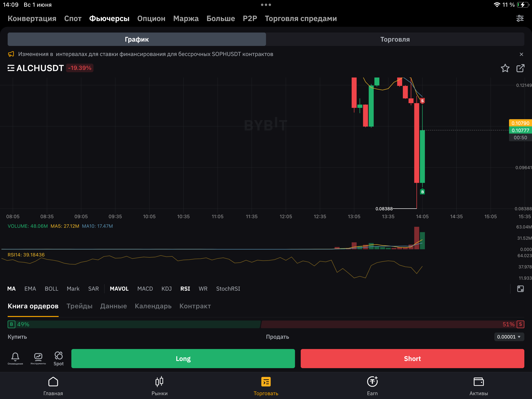532x399 pixels.
Task: Enable the BOLL indicator
Action: pos(51,289)
